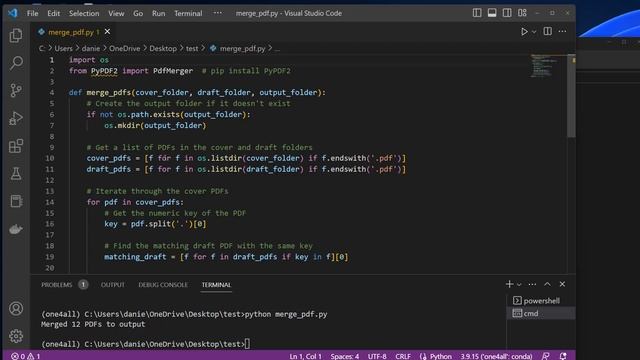The image size is (640, 360).
Task: Maximize panel size with the up chevron
Action: [x=547, y=284]
